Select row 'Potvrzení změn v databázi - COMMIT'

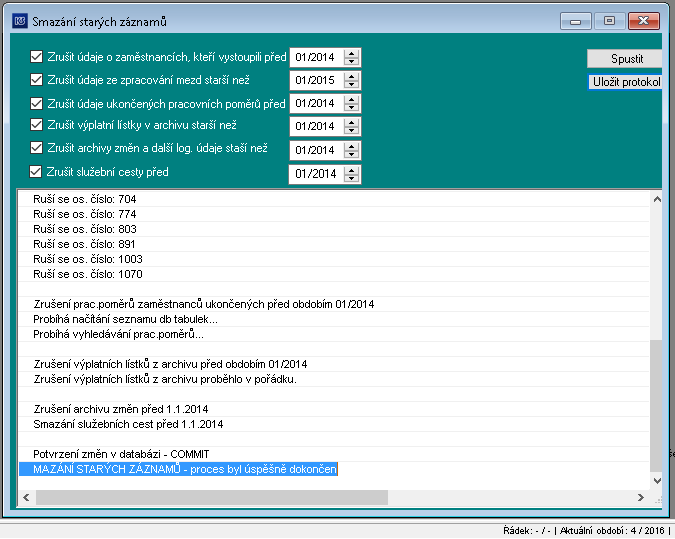(x=334, y=454)
